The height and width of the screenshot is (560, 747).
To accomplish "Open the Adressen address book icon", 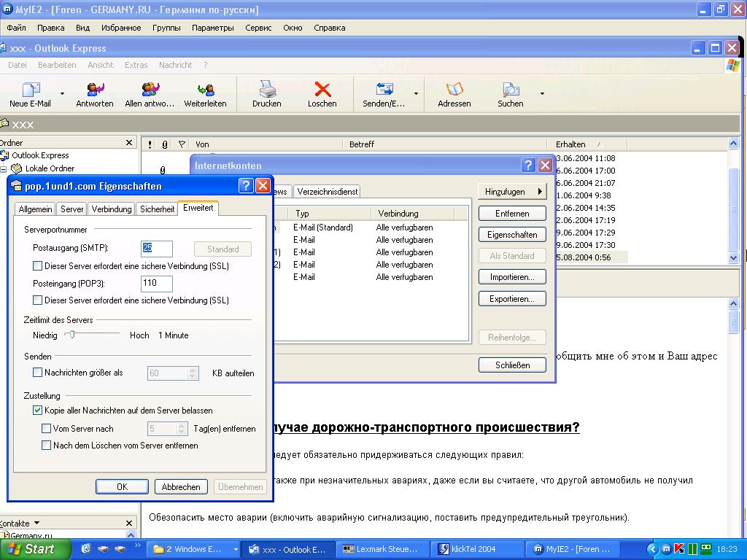I will point(454,89).
